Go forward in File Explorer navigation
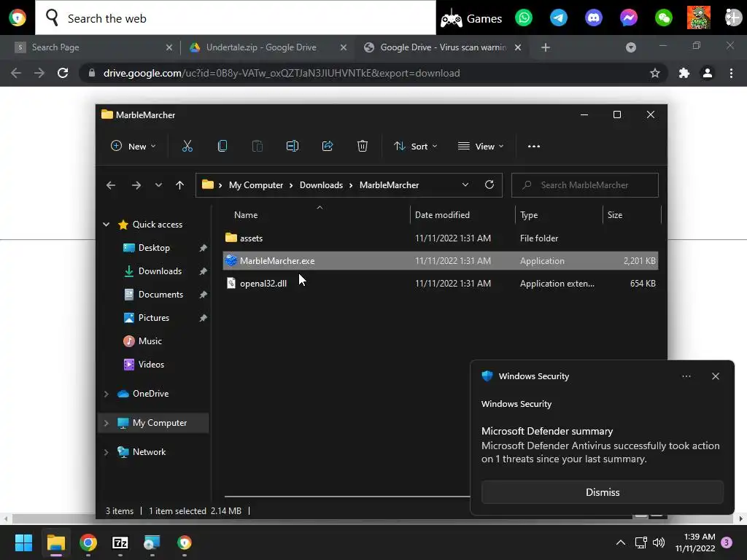The width and height of the screenshot is (747, 560). (x=136, y=185)
